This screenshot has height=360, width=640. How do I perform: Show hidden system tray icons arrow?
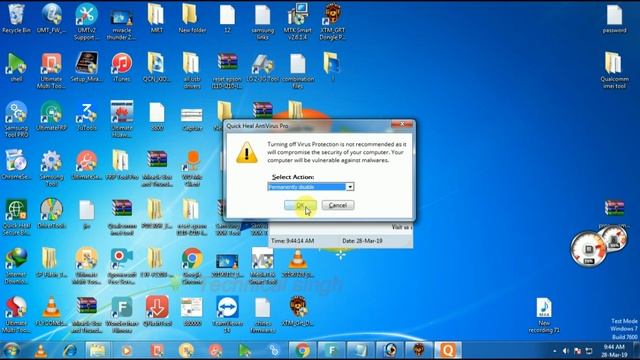pyautogui.click(x=554, y=351)
